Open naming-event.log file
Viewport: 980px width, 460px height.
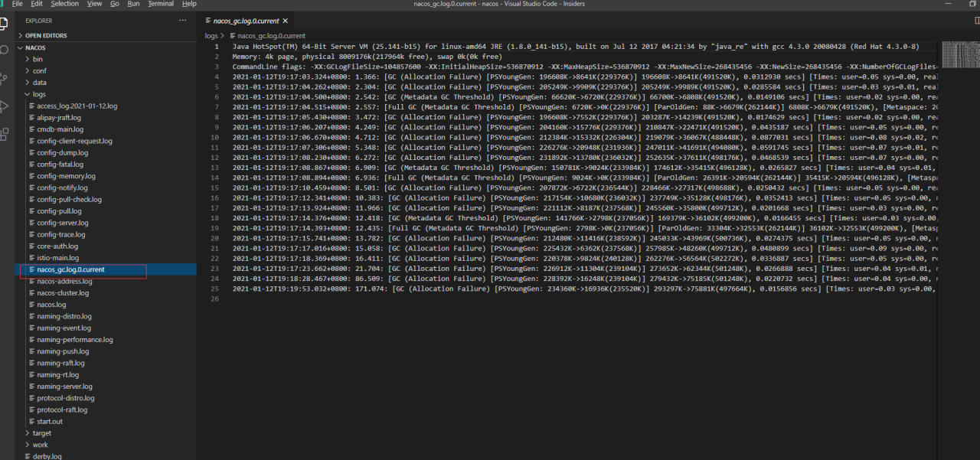click(64, 328)
